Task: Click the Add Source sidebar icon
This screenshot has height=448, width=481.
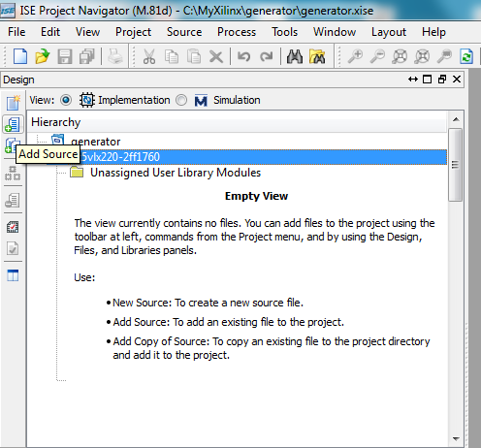Action: point(13,124)
